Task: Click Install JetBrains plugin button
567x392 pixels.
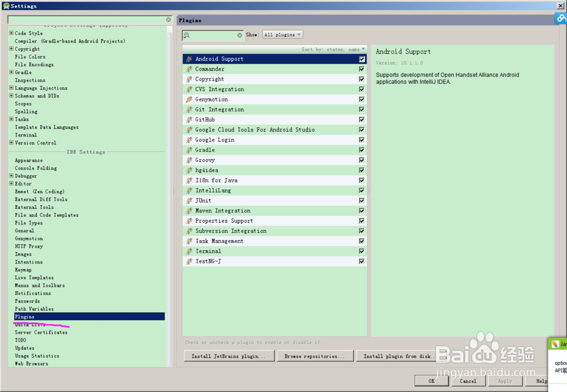Action: click(229, 356)
